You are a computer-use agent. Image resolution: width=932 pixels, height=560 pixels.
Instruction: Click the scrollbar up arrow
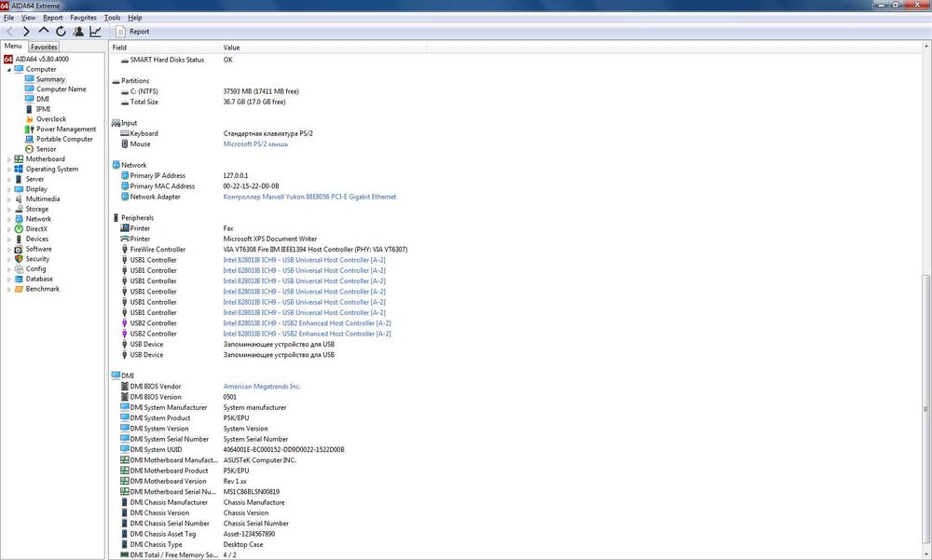[x=926, y=47]
